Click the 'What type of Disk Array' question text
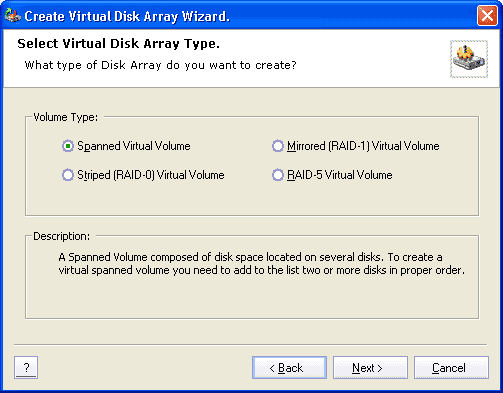 (160, 65)
